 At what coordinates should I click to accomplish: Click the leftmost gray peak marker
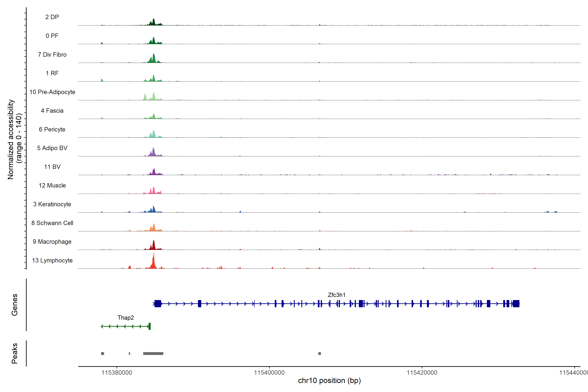pos(103,353)
